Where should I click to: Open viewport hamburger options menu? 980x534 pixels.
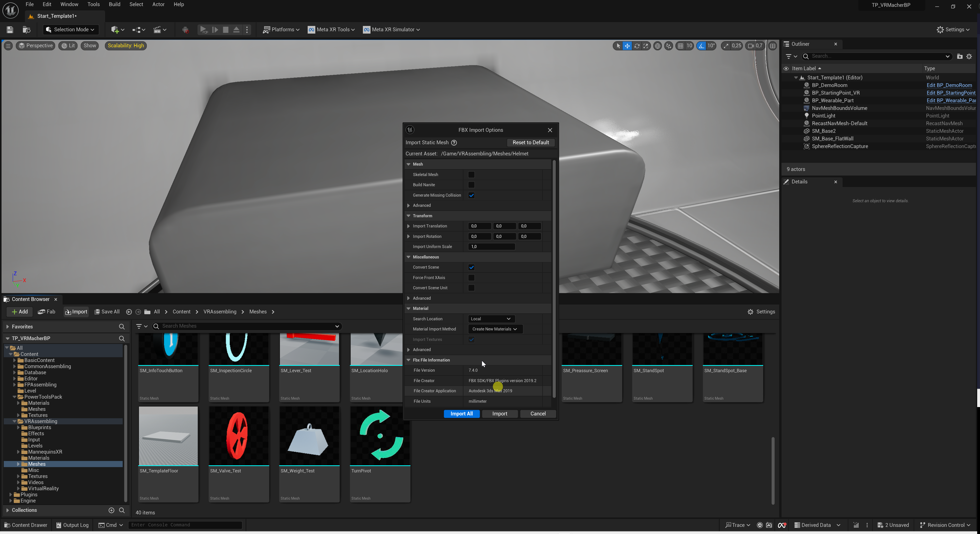[8, 46]
